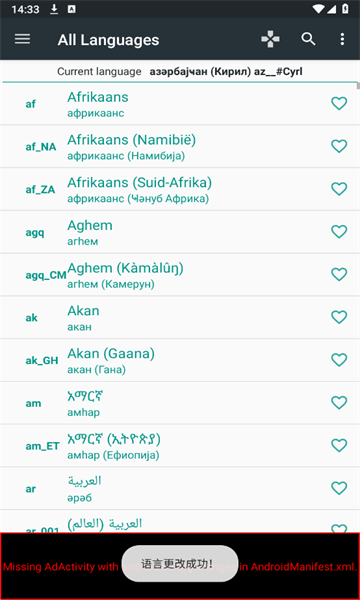
Task: Tap the gamepad icon in toolbar
Action: pos(270,39)
